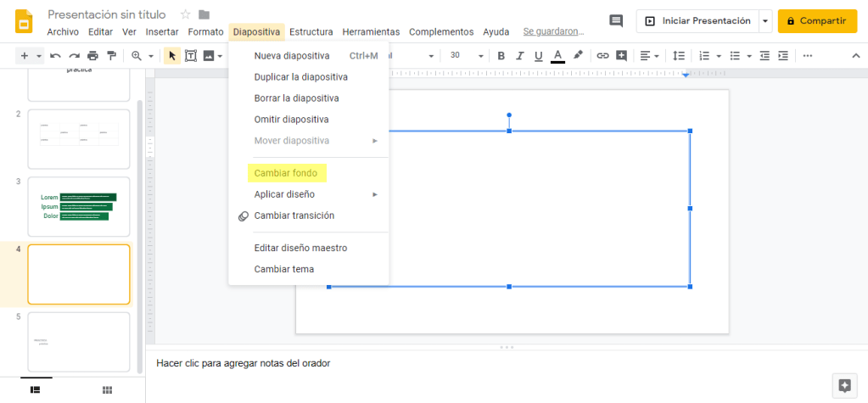Image resolution: width=868 pixels, height=403 pixels.
Task: Click the add comment icon in toolbar
Action: [622, 56]
